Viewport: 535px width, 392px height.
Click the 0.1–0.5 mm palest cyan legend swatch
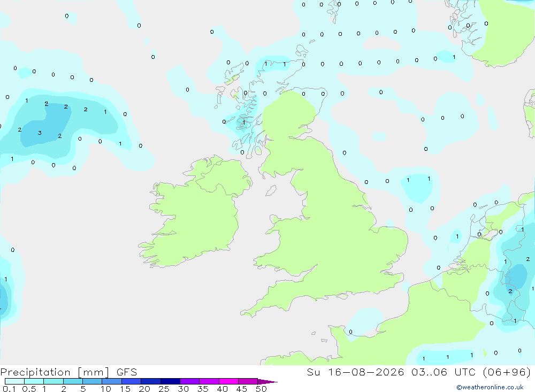coord(14,381)
